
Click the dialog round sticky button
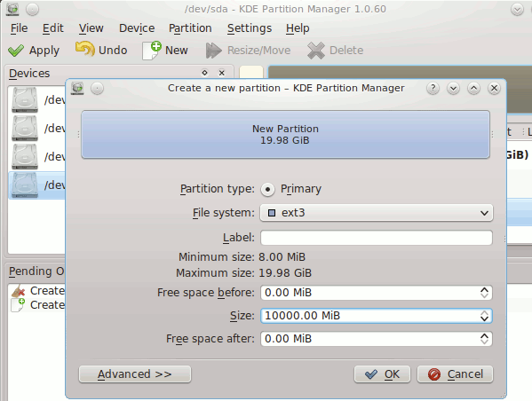tap(97, 89)
